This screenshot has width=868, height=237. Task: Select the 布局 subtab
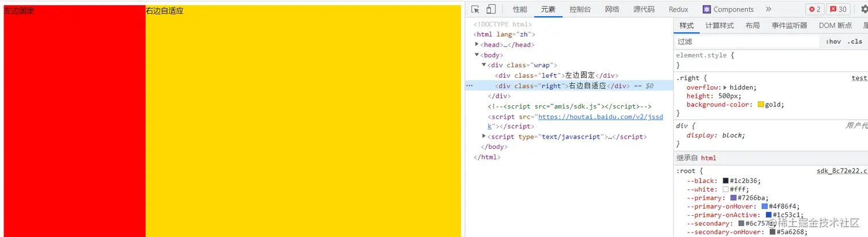click(753, 25)
